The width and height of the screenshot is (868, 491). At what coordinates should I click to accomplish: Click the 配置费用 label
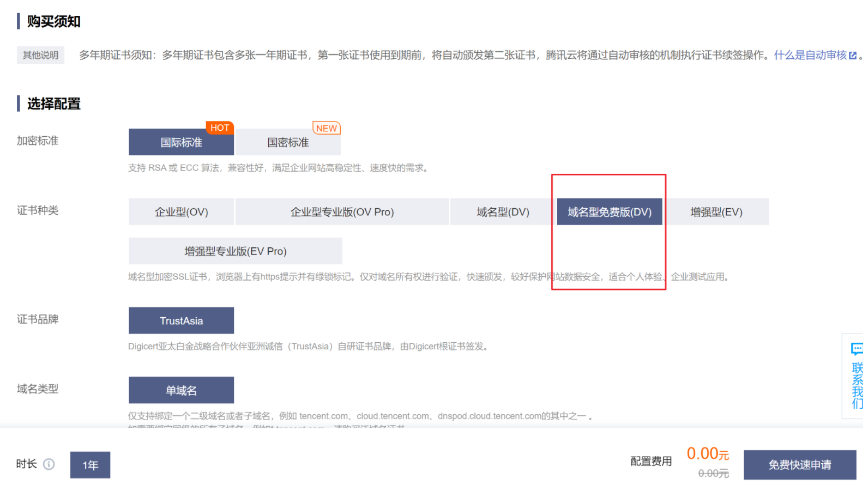pos(651,462)
